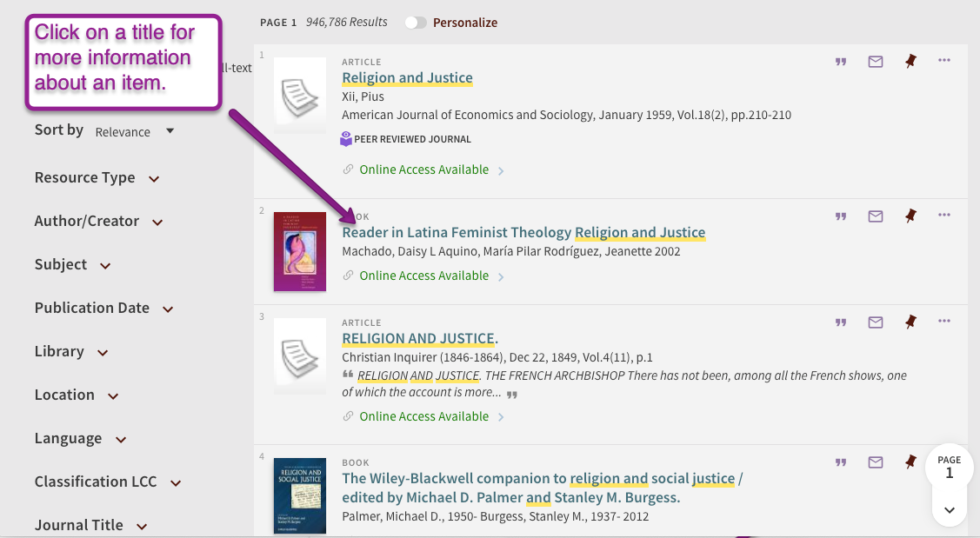980x538 pixels.
Task: Open more actions for Christian Inquirer article
Action: [944, 322]
